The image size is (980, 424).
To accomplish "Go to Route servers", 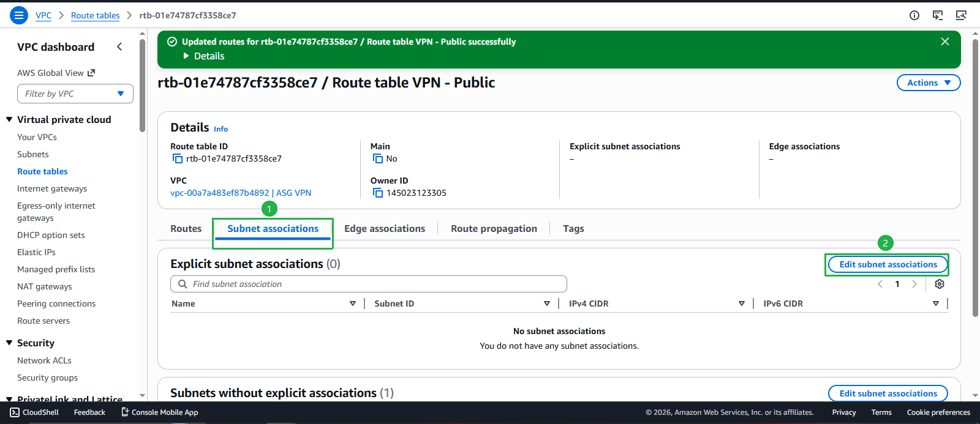I will click(x=43, y=321).
